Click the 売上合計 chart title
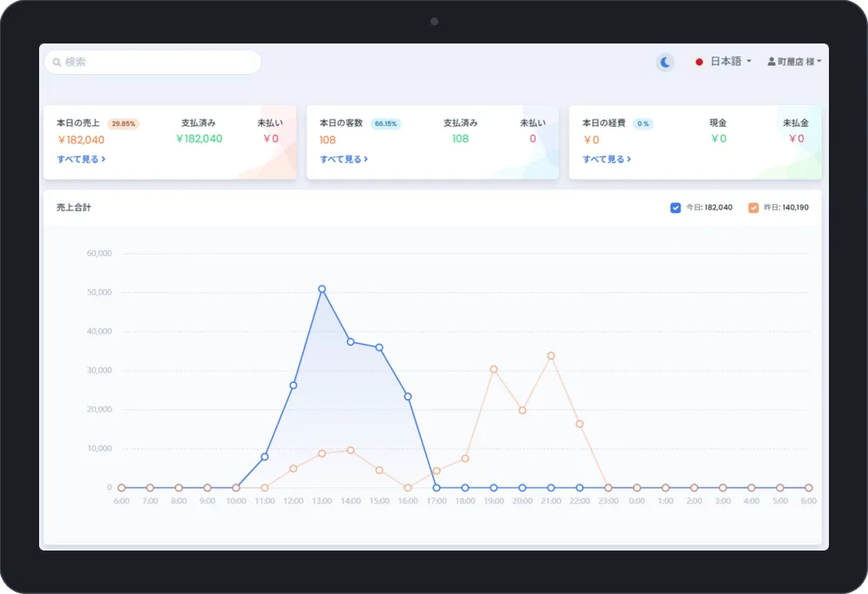Screen dimensions: 868x594 point(74,208)
